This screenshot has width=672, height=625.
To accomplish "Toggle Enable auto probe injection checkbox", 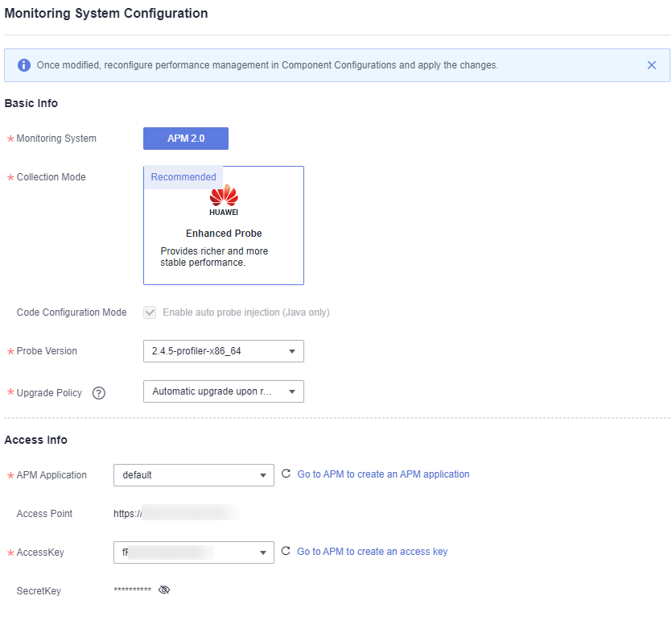I will coord(150,312).
